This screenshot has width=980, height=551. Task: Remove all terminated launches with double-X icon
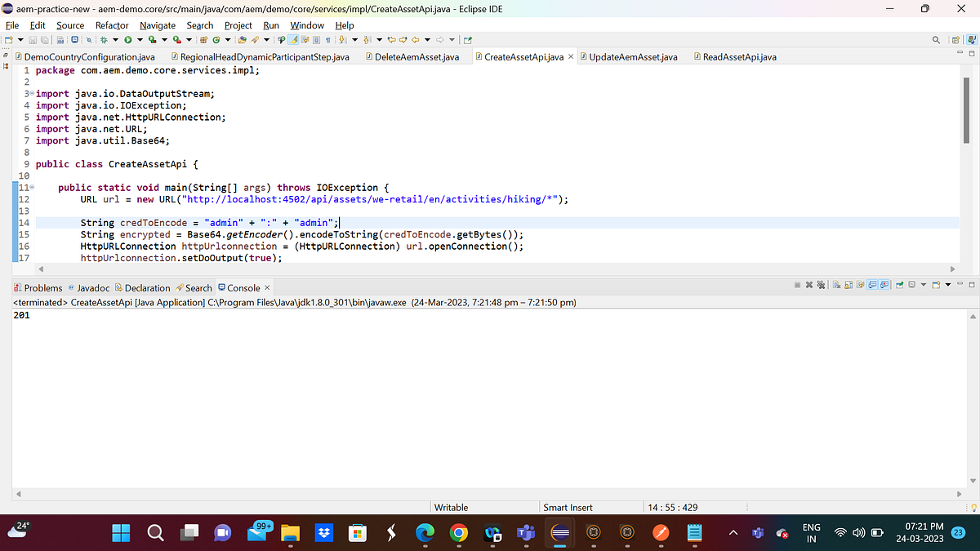(x=821, y=284)
